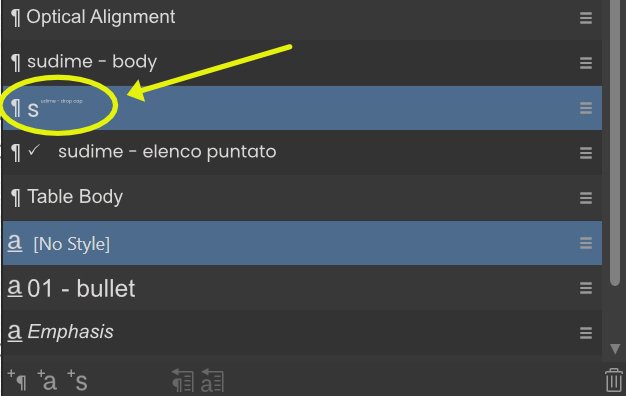This screenshot has width=626, height=396.
Task: Click the Create Character Style icon
Action: coord(47,380)
